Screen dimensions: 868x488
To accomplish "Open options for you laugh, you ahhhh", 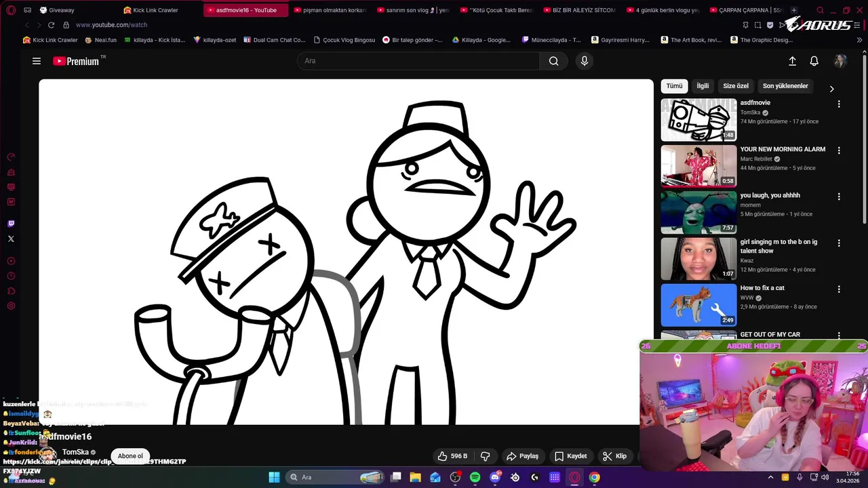I will 839,197.
